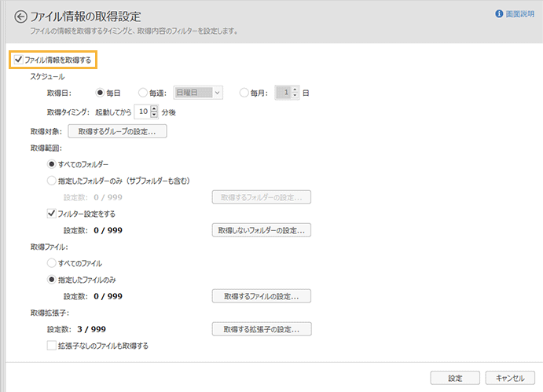Click the 取得ファイル: label
543x392 pixels.
coord(50,247)
